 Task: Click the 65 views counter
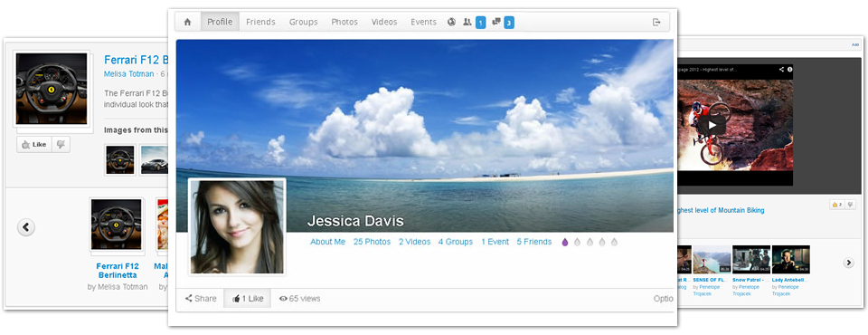coord(300,299)
